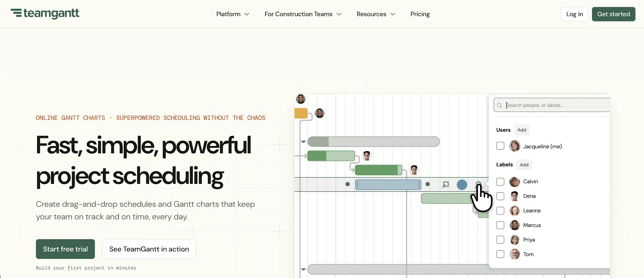The image size is (644, 278).
Task: Click the assign-person icon under the hand cursor
Action: coord(478,184)
